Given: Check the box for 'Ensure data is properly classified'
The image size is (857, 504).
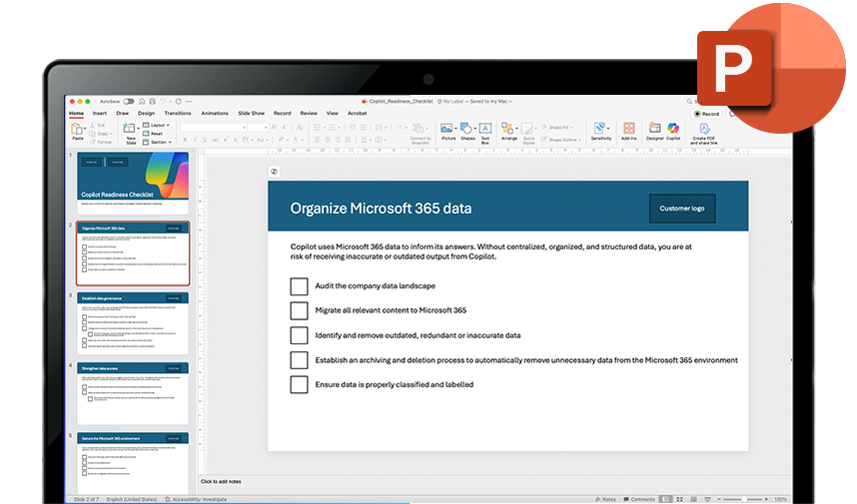Looking at the screenshot, I should pos(299,384).
